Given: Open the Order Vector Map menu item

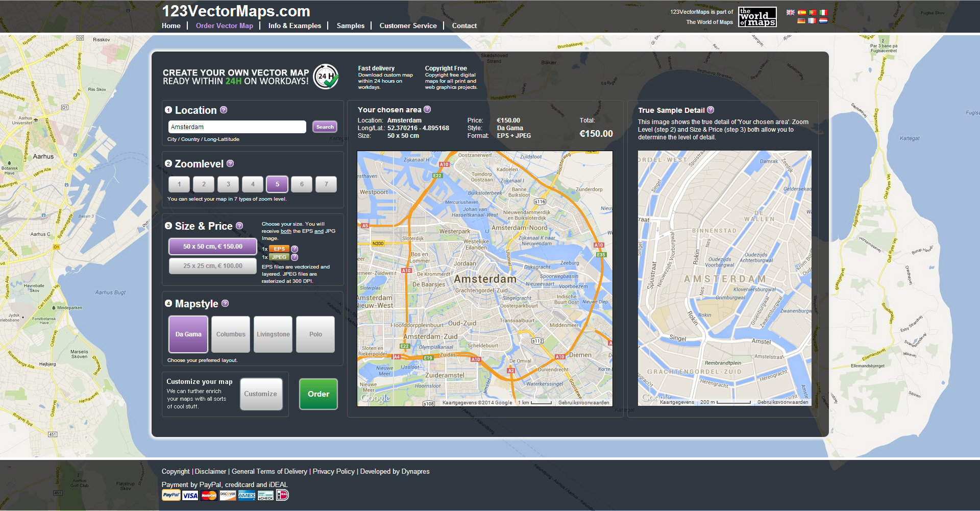Looking at the screenshot, I should (x=225, y=26).
